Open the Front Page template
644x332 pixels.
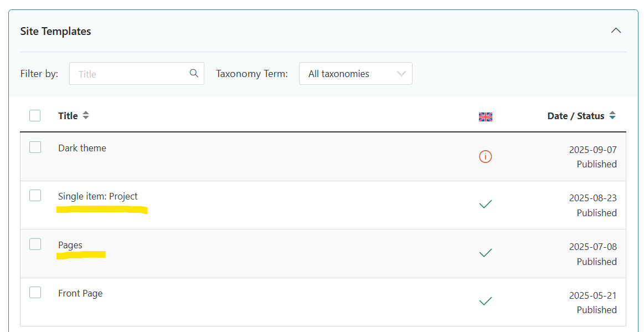[x=80, y=293]
